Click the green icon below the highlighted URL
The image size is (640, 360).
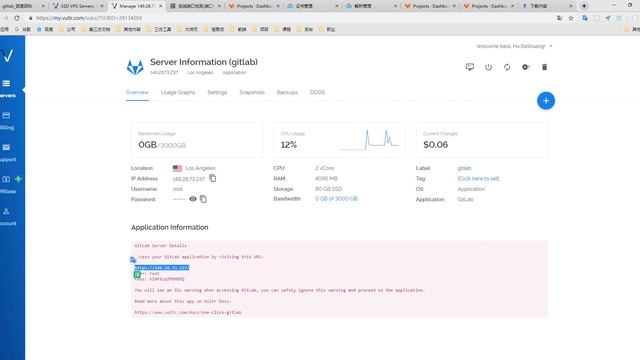tap(137, 275)
